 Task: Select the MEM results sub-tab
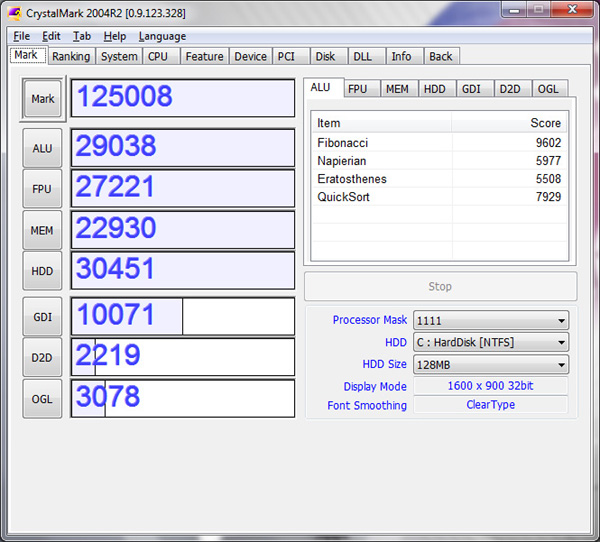(x=399, y=89)
